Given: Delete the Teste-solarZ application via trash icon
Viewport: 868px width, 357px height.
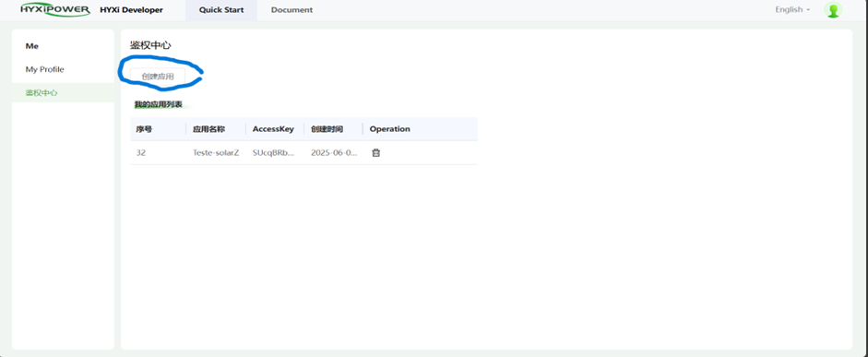Looking at the screenshot, I should (375, 153).
